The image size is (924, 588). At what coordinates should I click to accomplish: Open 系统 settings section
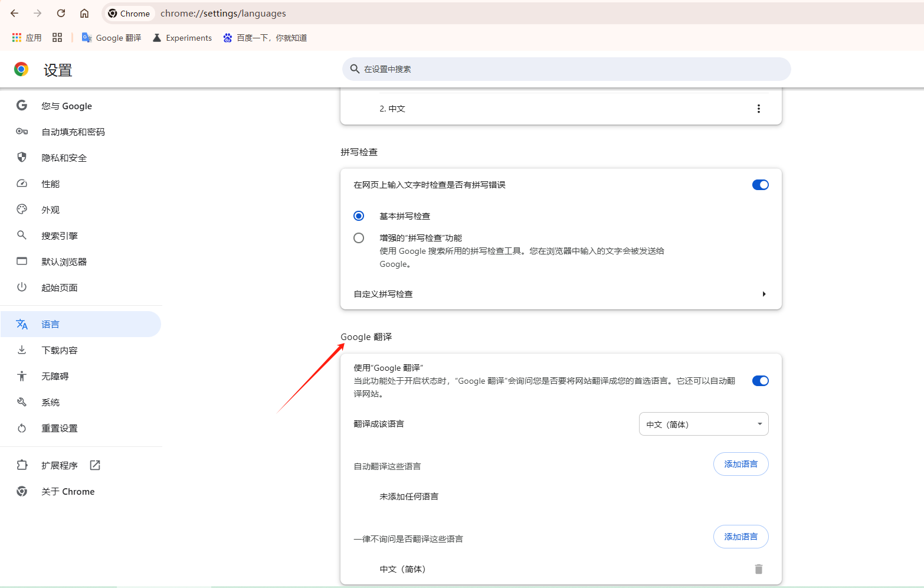[81, 402]
